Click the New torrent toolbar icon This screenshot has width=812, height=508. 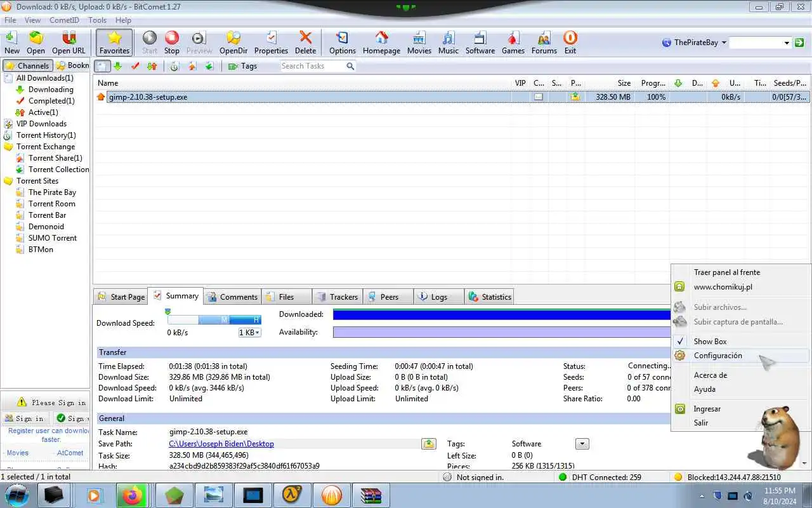[12, 43]
